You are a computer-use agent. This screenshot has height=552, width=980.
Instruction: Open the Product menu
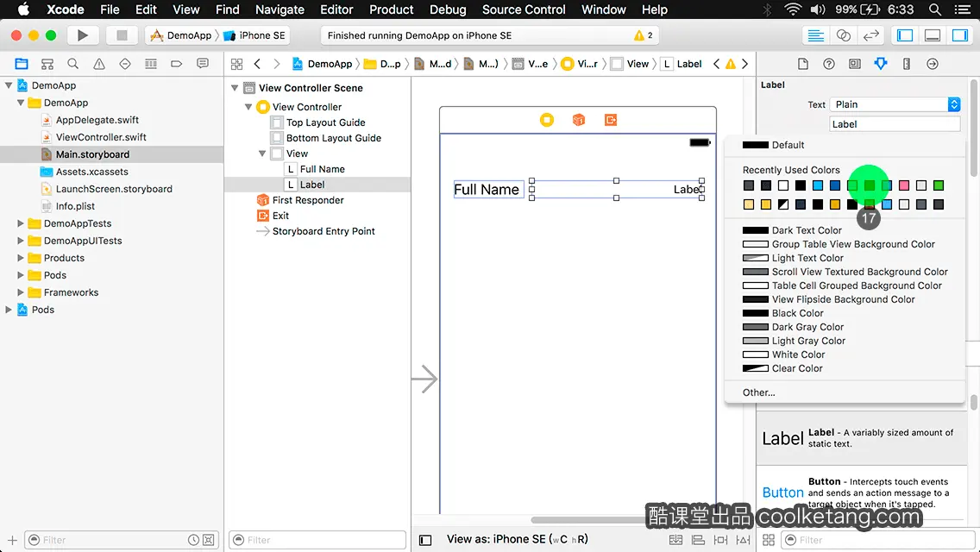pyautogui.click(x=392, y=9)
